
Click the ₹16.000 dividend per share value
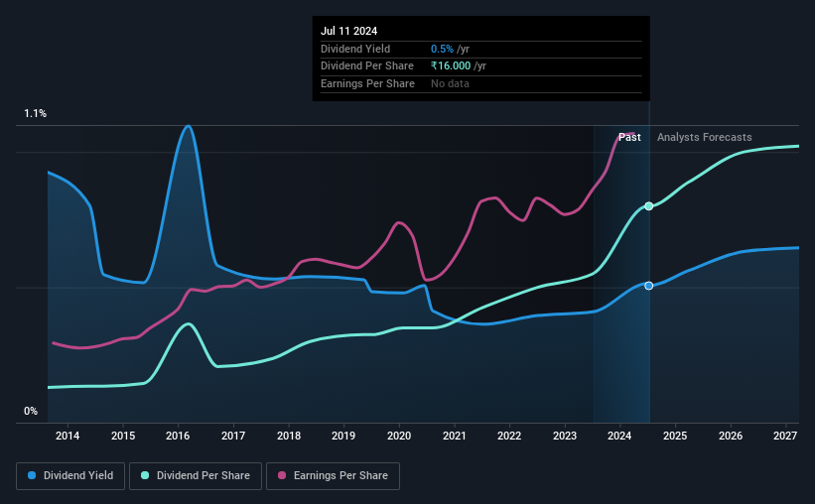point(451,66)
